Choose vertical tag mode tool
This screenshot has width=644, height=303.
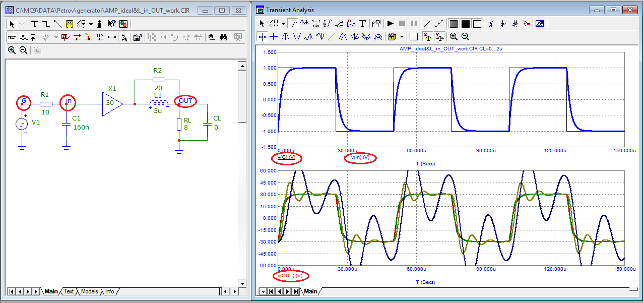point(328,24)
